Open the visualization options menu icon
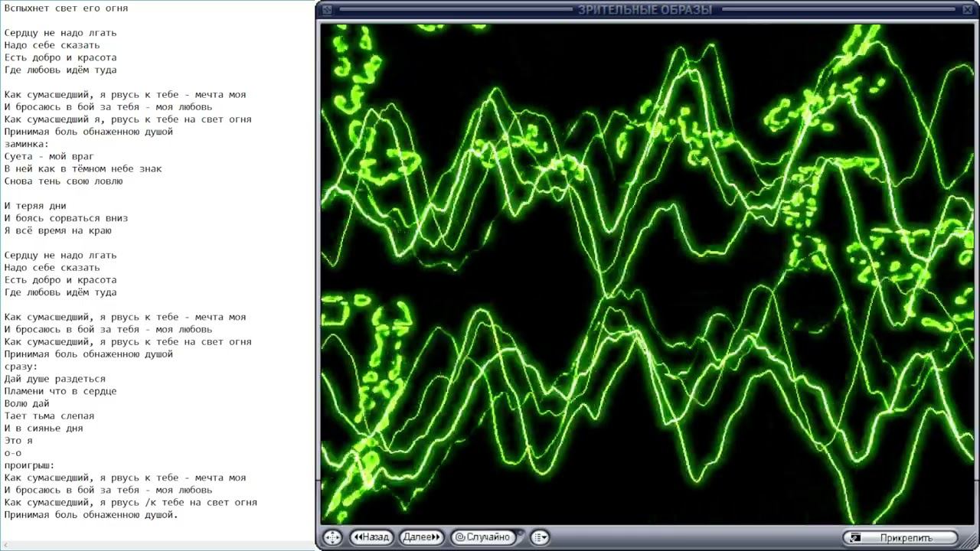This screenshot has height=551, width=980. [540, 537]
